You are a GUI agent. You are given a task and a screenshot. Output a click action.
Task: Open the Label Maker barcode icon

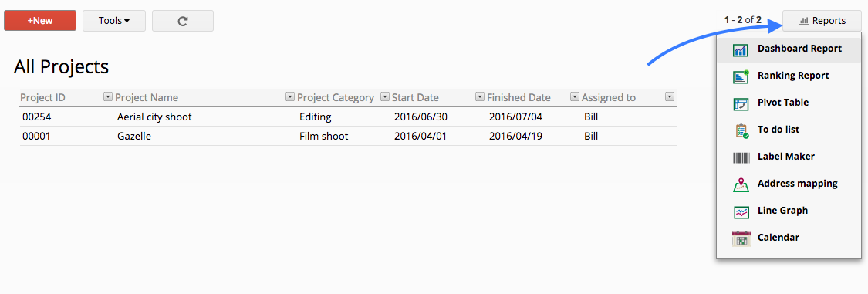tap(741, 157)
